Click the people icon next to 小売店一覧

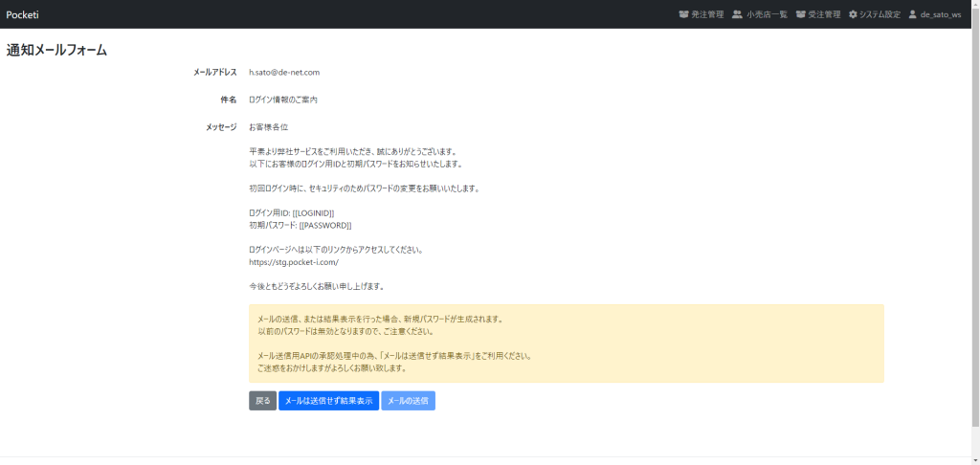(x=737, y=14)
